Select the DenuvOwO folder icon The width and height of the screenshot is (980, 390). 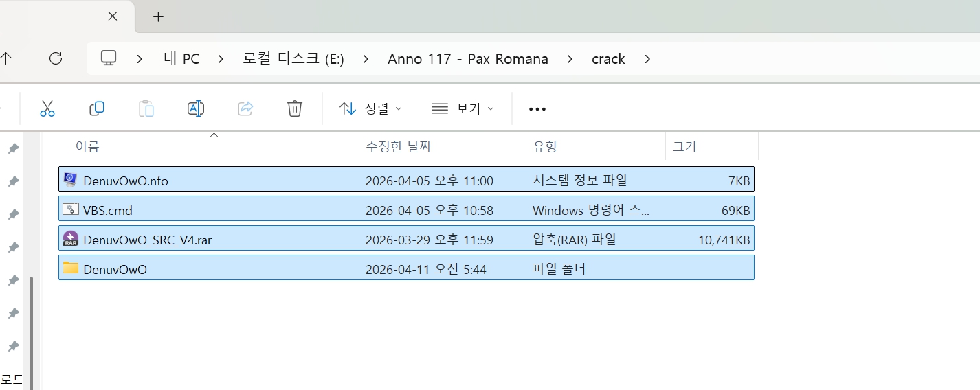(70, 268)
